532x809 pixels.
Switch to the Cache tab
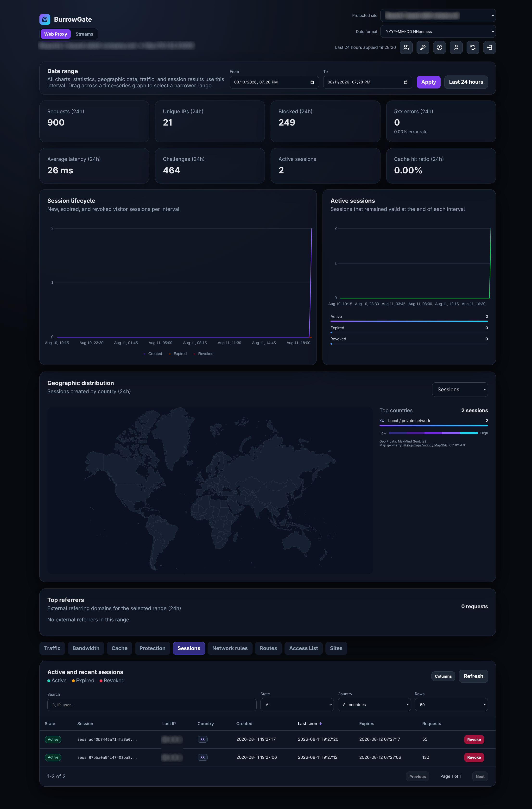coord(120,648)
